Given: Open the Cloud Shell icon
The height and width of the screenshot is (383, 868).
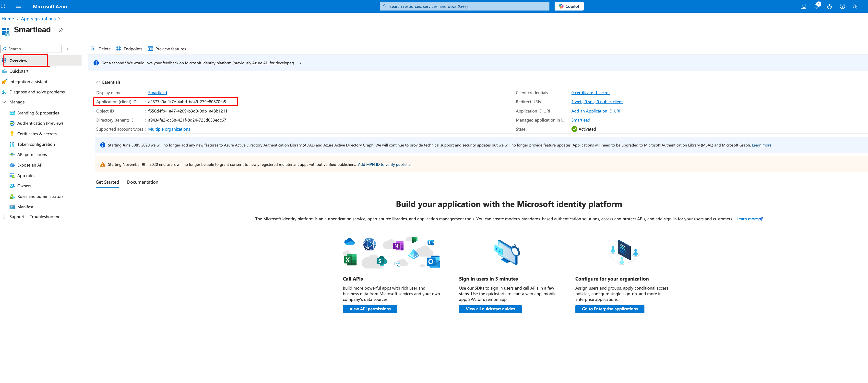Looking at the screenshot, I should tap(803, 6).
